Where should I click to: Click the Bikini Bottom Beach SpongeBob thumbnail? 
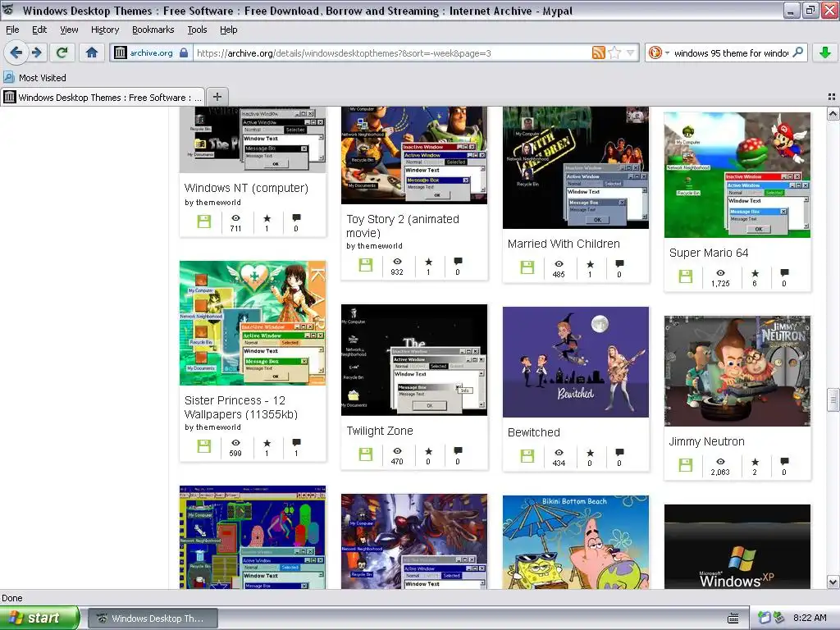[575, 542]
